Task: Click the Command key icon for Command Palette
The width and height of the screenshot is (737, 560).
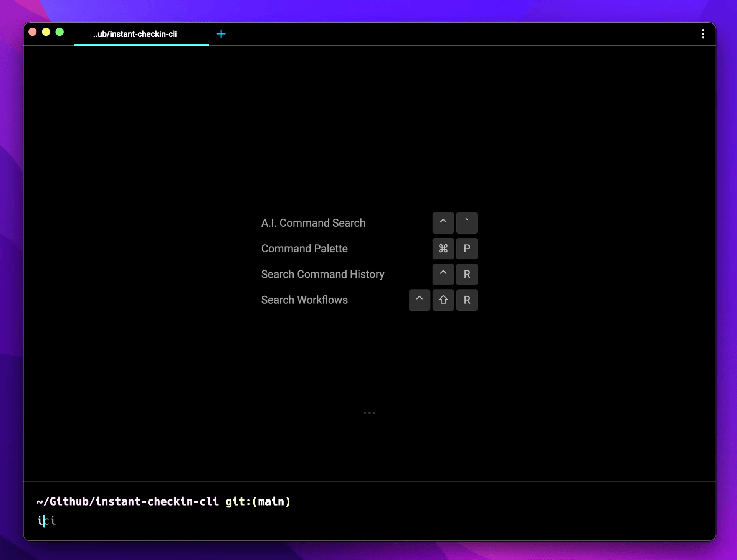Action: tap(443, 249)
